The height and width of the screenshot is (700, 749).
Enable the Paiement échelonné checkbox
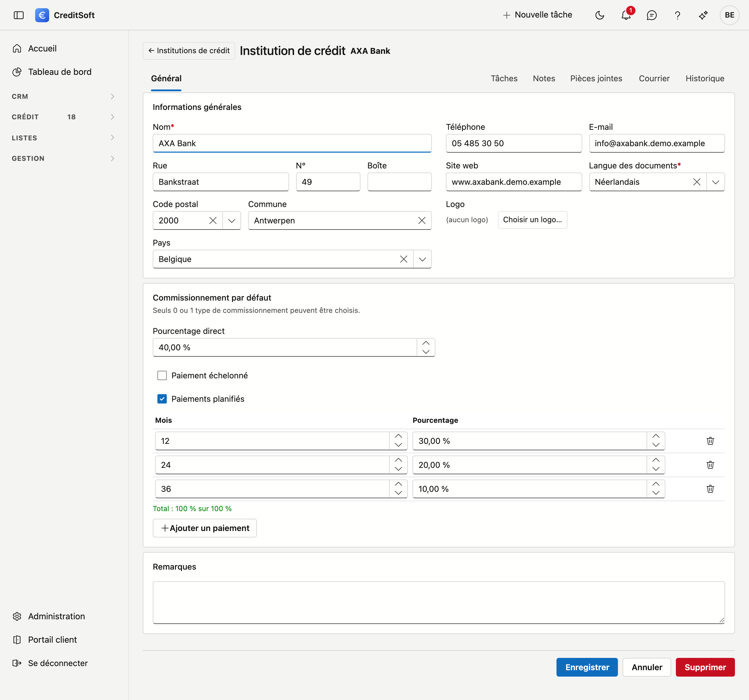coord(162,375)
